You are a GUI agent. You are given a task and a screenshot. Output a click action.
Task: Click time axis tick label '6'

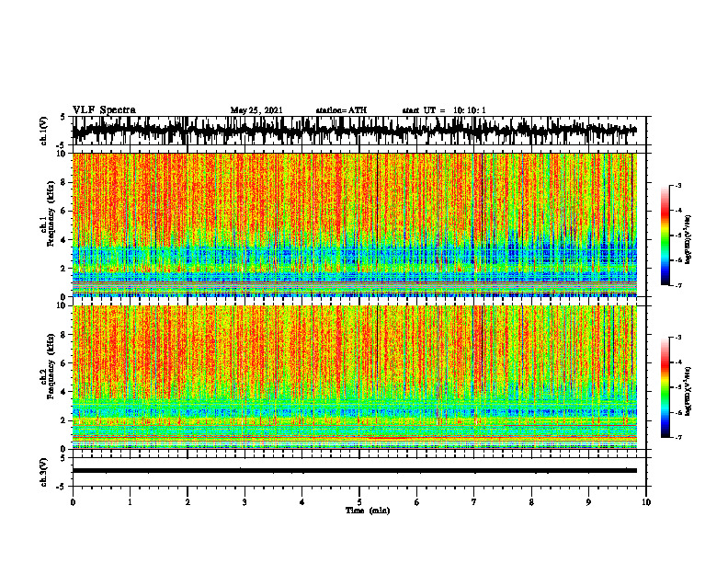[417, 502]
